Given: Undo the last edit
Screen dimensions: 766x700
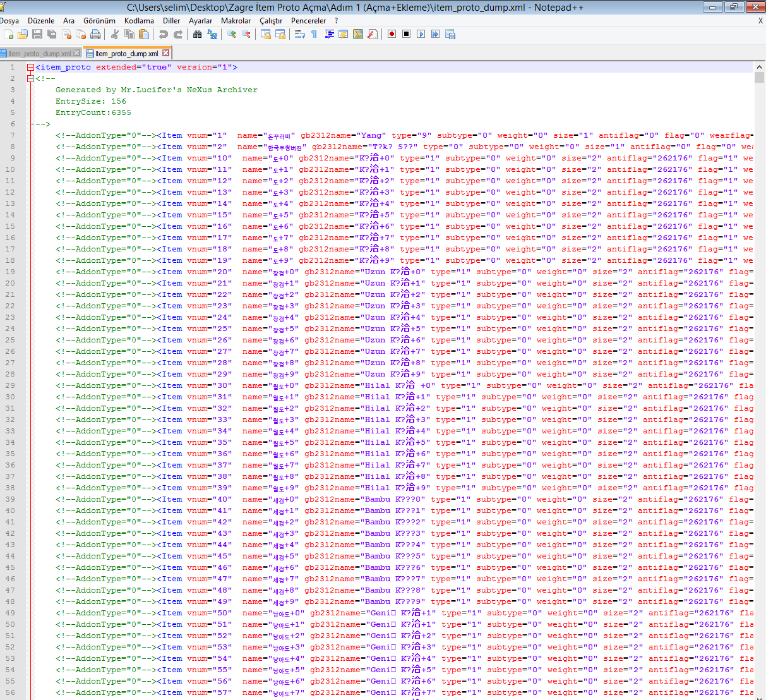Looking at the screenshot, I should click(x=164, y=34).
